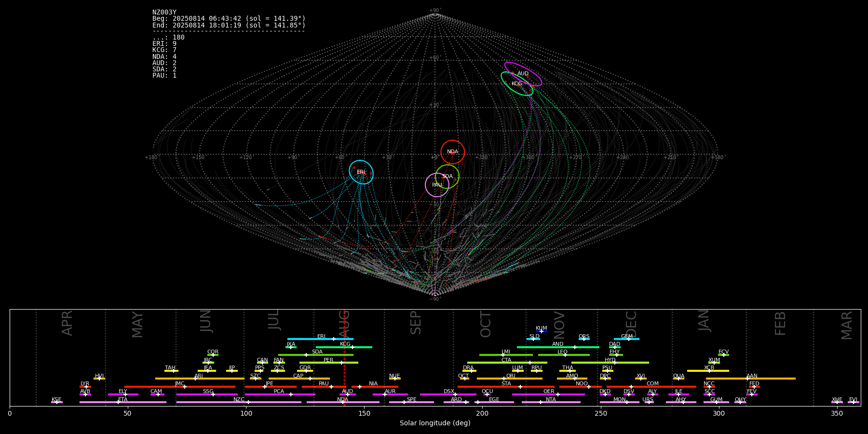The image size is (868, 434).
Task: Click the '+60°' latitude grid label
Action: click(435, 58)
